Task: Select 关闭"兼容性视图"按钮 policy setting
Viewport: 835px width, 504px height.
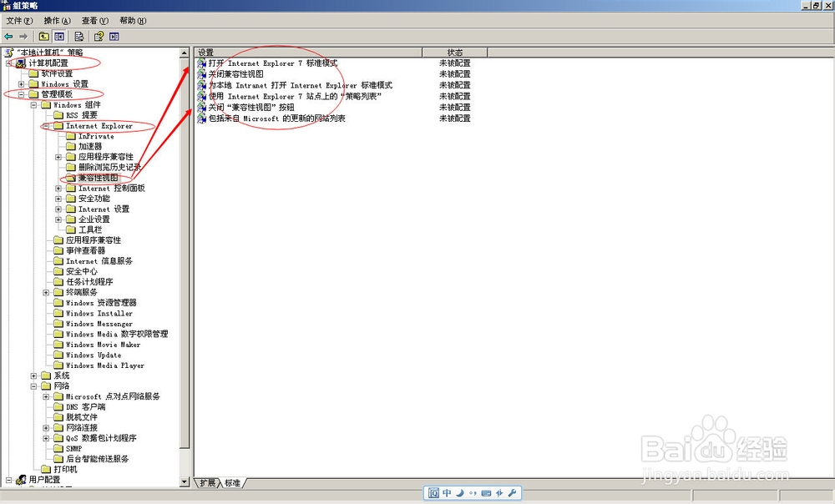Action: coord(251,107)
